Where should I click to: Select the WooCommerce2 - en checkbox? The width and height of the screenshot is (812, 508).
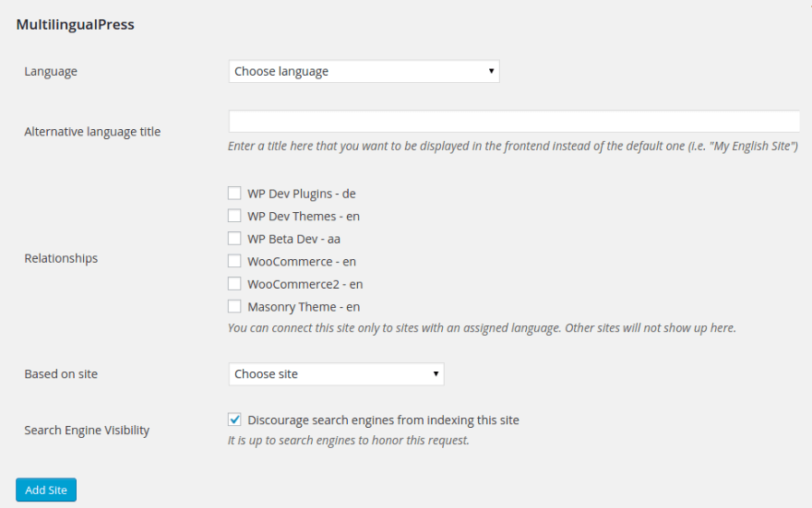click(x=234, y=283)
